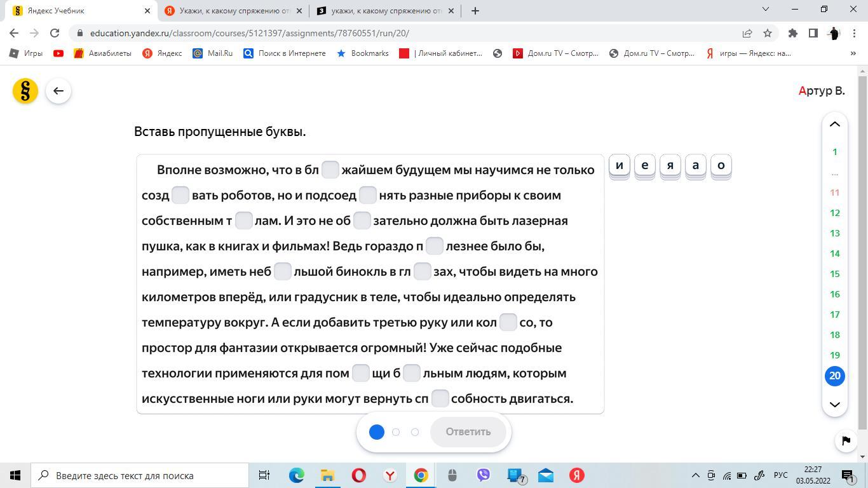Show hidden system tray icons
Viewport: 868px width, 488px height.
coord(695,475)
